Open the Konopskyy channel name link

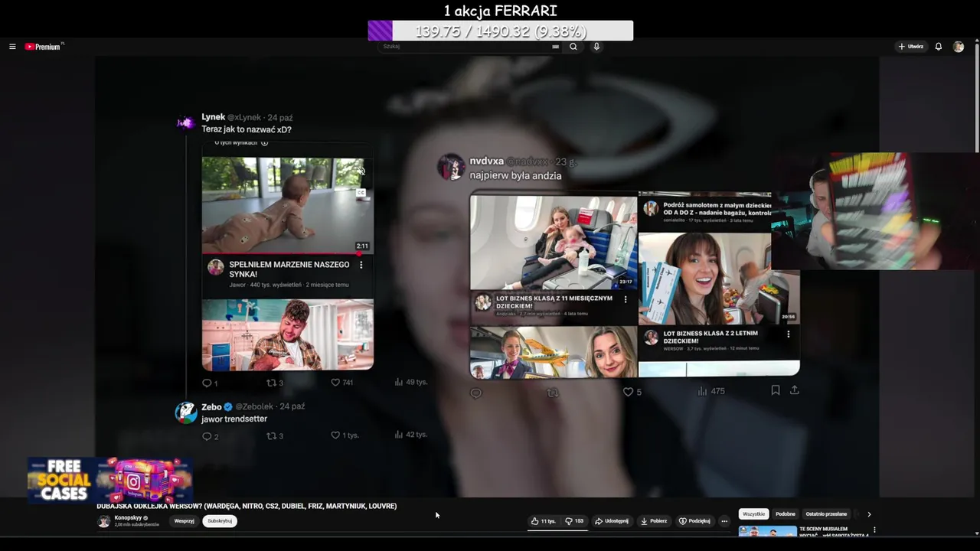pos(128,518)
